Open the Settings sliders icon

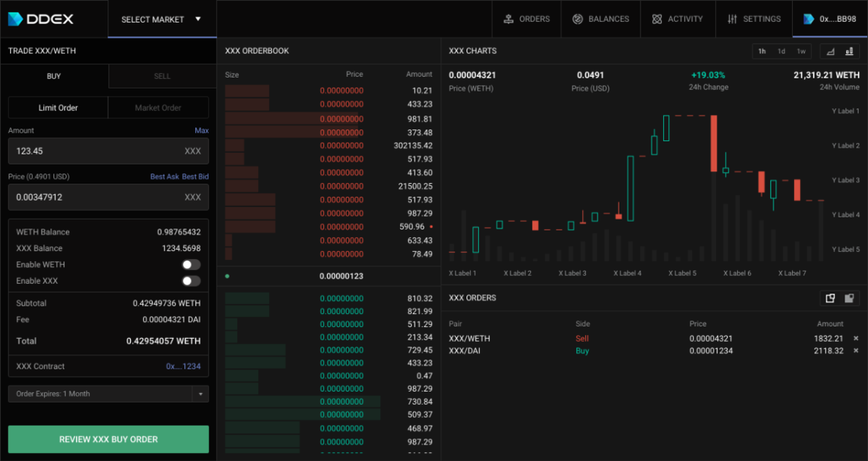tap(733, 19)
